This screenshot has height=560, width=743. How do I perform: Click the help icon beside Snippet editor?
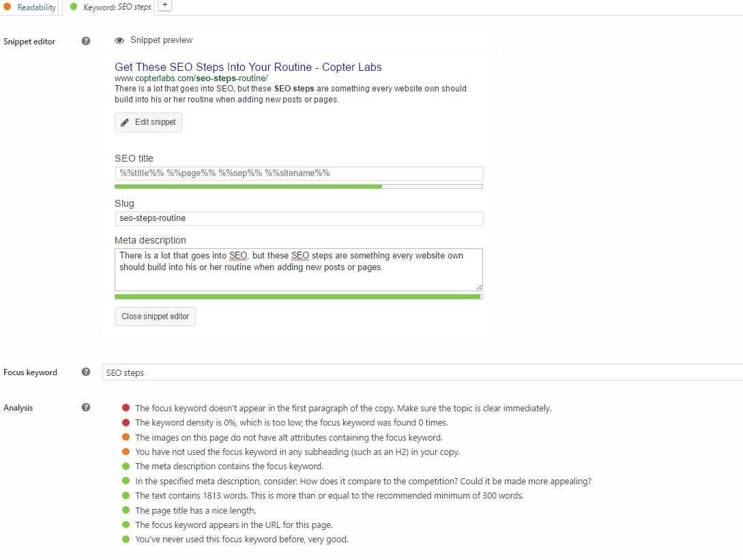tap(86, 41)
